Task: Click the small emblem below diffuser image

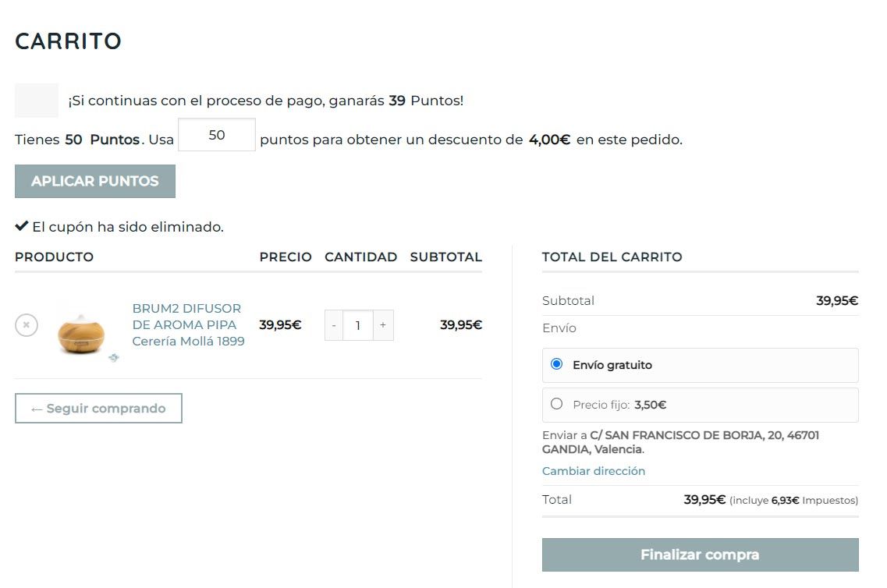Action: [115, 357]
